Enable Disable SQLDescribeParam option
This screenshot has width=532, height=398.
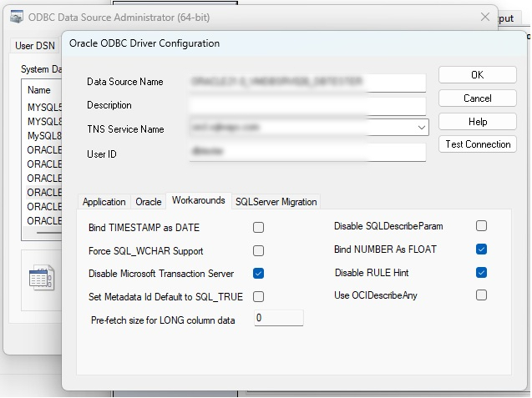[481, 225]
